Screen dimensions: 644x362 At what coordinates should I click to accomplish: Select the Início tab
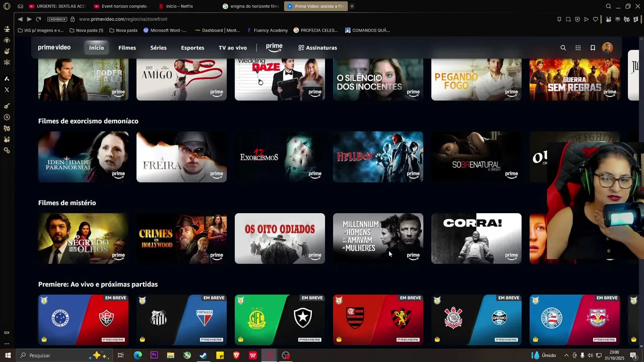click(97, 48)
